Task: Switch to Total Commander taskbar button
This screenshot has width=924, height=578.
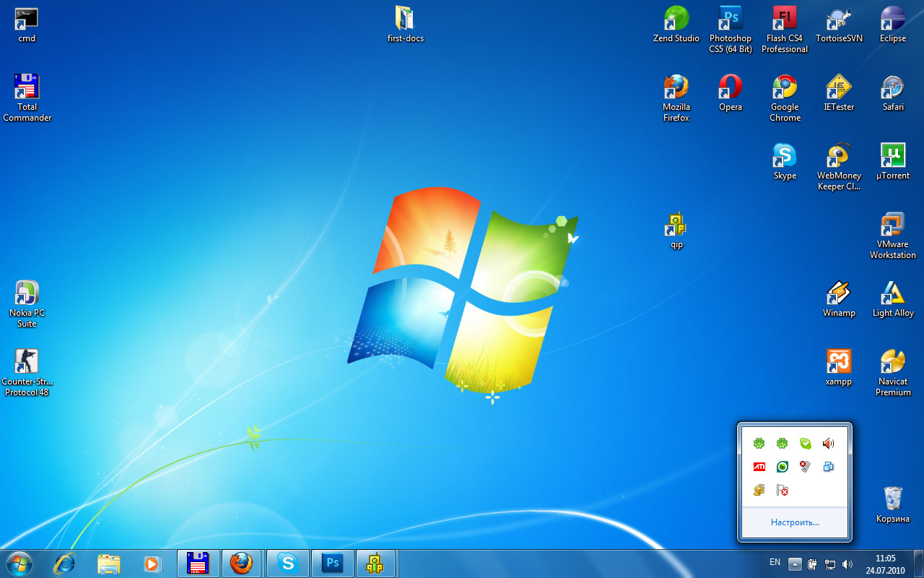Action: pyautogui.click(x=198, y=564)
